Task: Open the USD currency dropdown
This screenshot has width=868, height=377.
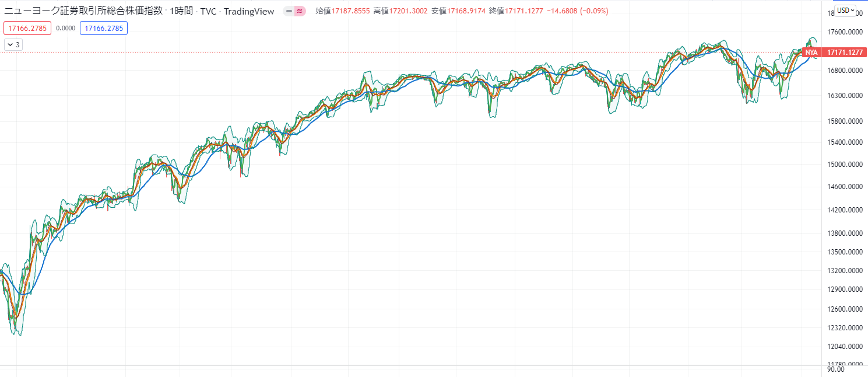Action: click(x=845, y=10)
